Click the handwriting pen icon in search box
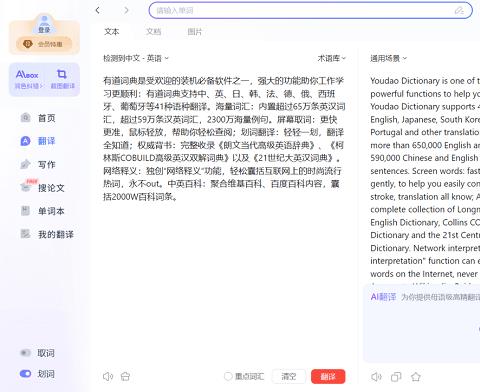 [459, 10]
